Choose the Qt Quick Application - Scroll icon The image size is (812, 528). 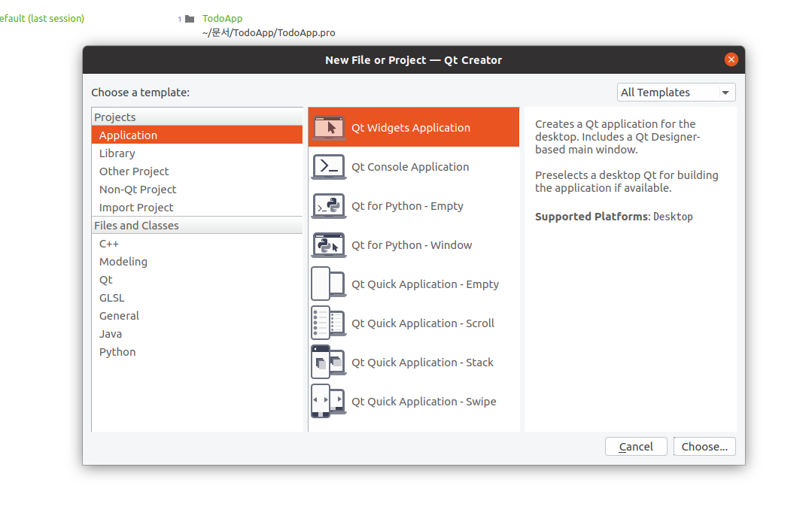(x=328, y=323)
